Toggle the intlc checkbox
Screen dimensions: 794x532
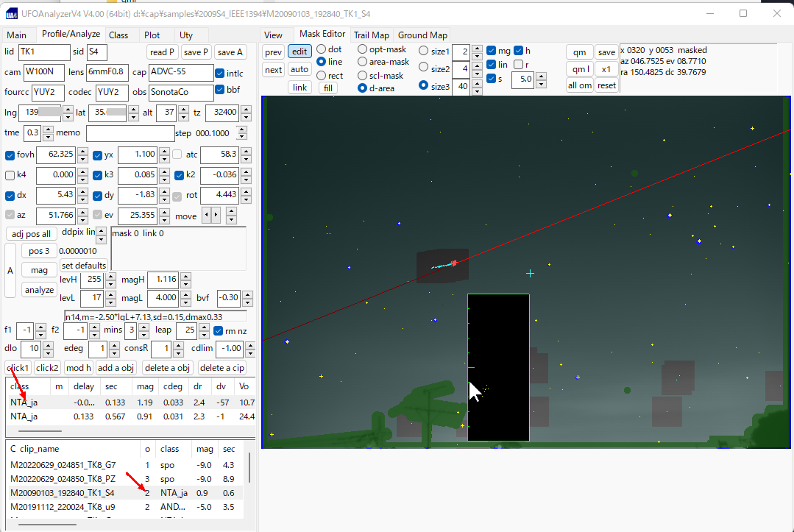(x=219, y=74)
